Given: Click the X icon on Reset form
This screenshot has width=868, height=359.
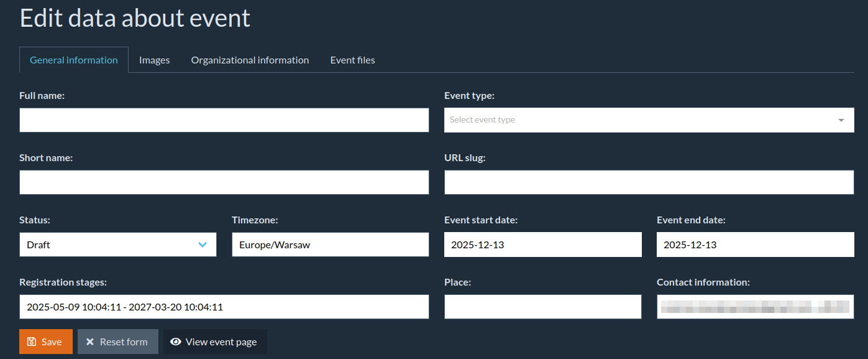Looking at the screenshot, I should [x=90, y=342].
